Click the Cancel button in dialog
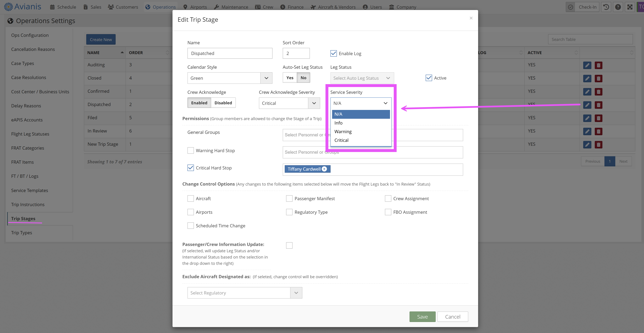The width and height of the screenshot is (644, 333). [452, 317]
